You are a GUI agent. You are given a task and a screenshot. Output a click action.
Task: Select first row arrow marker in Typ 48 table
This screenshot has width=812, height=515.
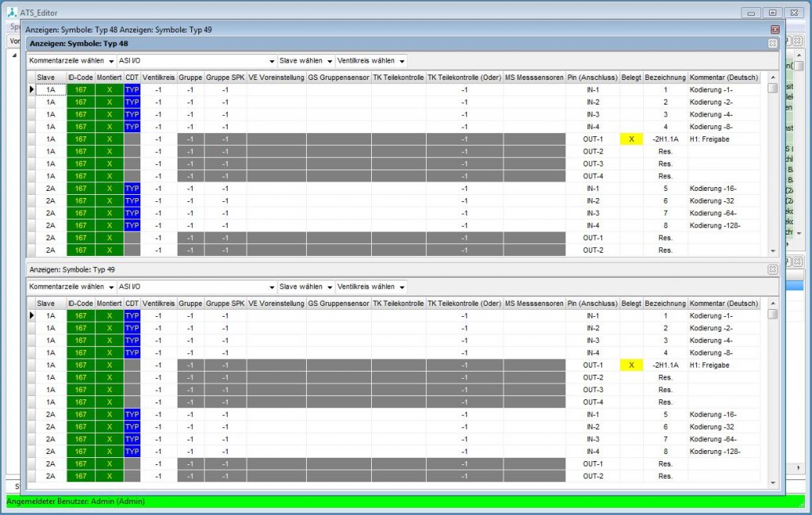pyautogui.click(x=32, y=90)
